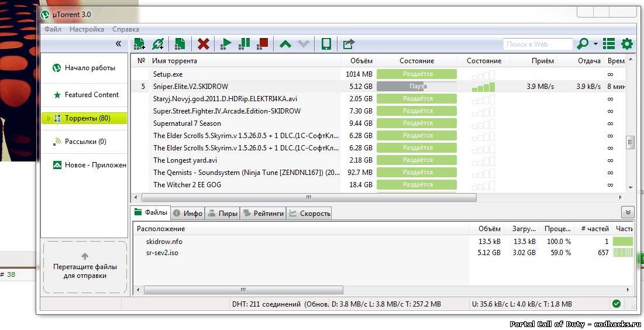Click the red X Remove torrent icon
Screen dimensions: 644x330
[x=203, y=43]
